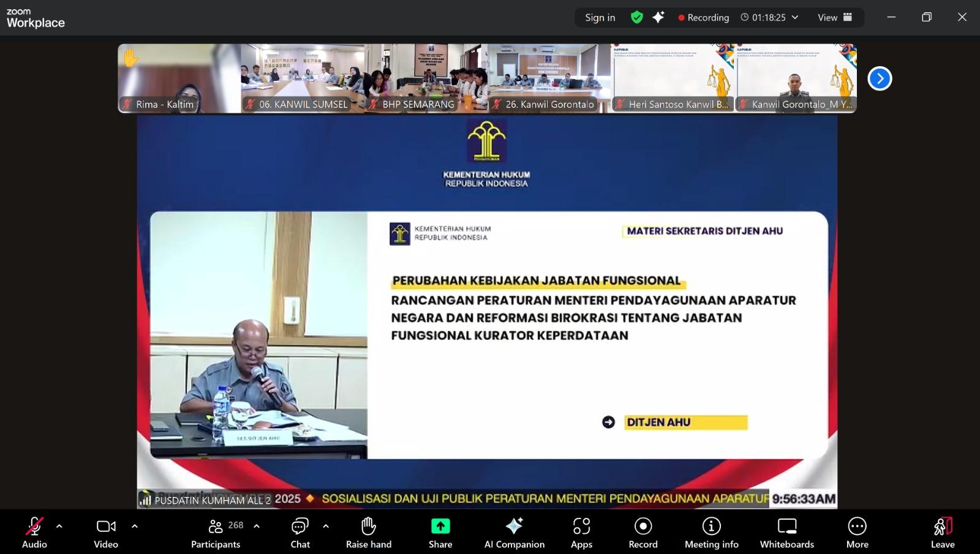Open the More options menu

pyautogui.click(x=857, y=532)
